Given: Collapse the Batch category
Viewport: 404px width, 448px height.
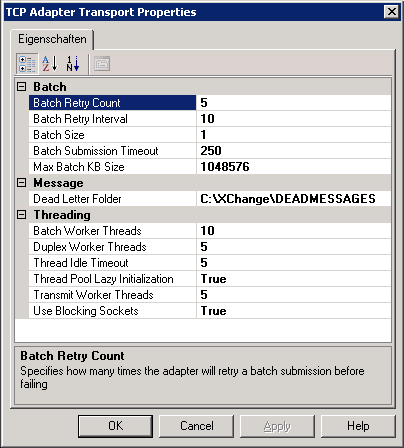Looking at the screenshot, I should tap(21, 87).
